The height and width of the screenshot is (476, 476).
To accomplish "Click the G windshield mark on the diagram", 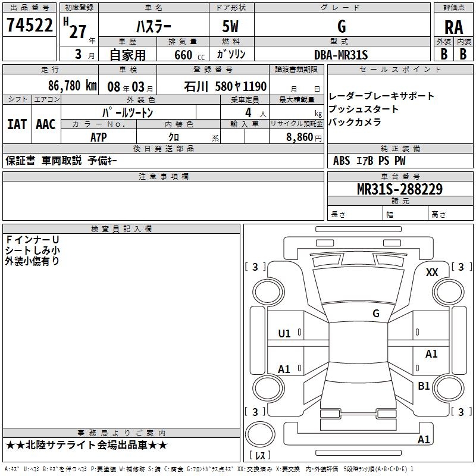I will click(x=375, y=313).
